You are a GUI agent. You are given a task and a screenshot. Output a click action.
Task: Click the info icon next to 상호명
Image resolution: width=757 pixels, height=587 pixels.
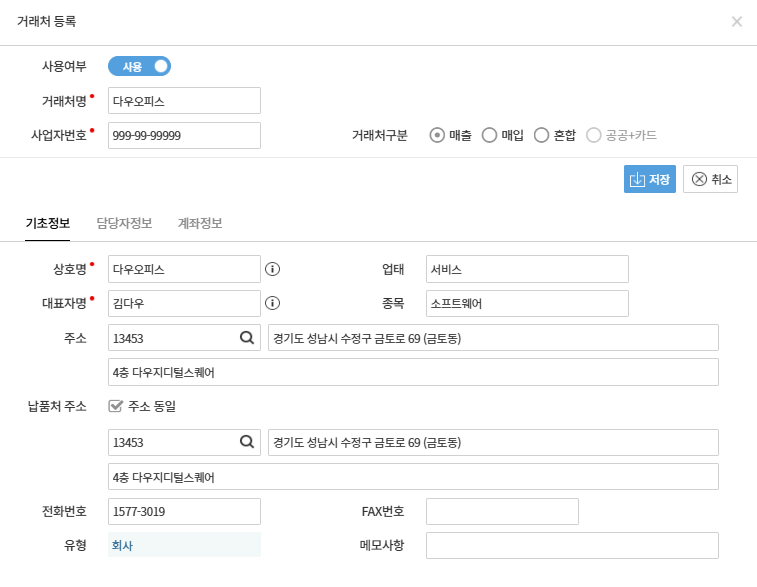coord(272,269)
